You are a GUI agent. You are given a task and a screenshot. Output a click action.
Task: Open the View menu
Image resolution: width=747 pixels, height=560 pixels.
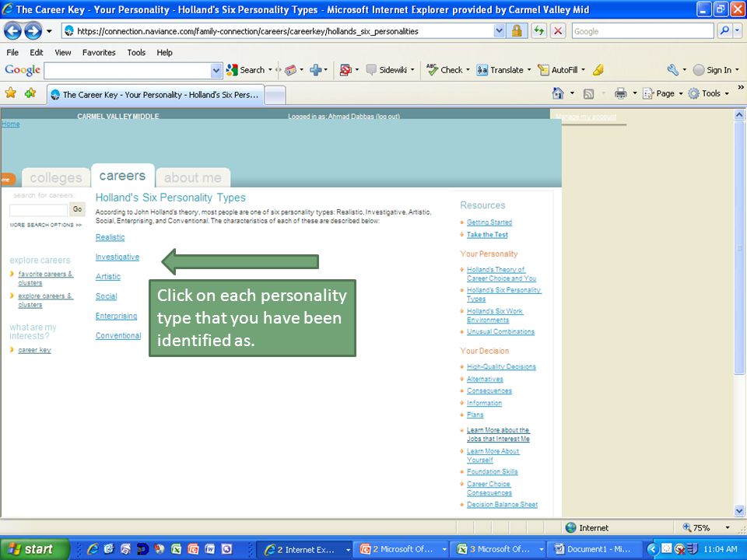[63, 52]
